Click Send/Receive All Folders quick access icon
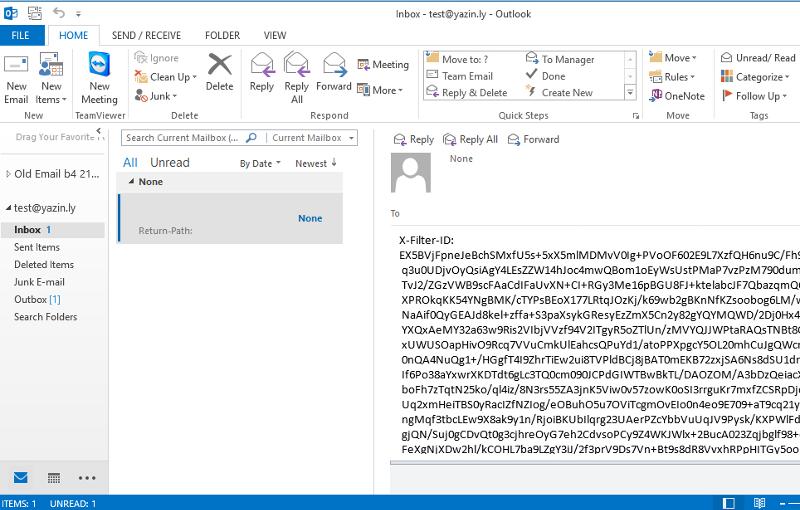Viewport: 800px width, 510px height. pos(35,13)
